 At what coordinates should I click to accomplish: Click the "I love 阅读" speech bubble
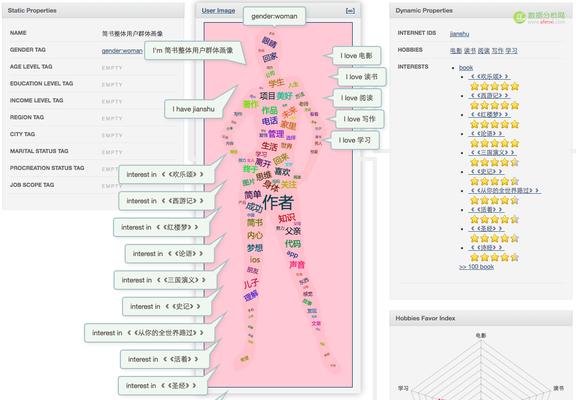pyautogui.click(x=357, y=98)
